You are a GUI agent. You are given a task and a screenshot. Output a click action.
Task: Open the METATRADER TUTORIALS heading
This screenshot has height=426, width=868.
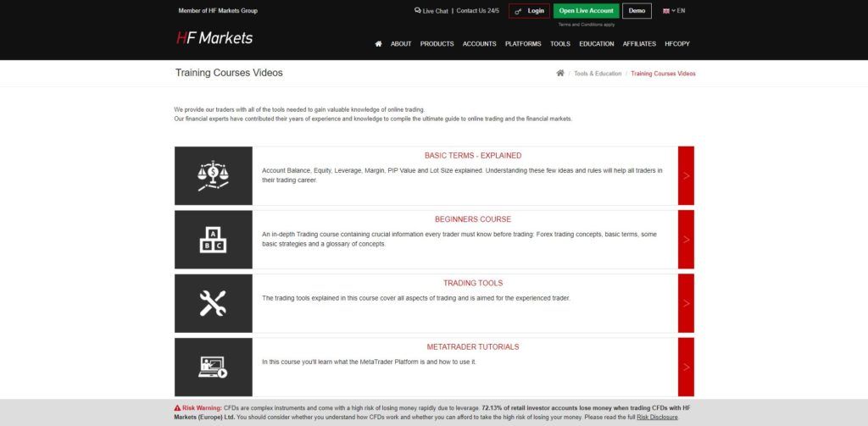pos(473,347)
